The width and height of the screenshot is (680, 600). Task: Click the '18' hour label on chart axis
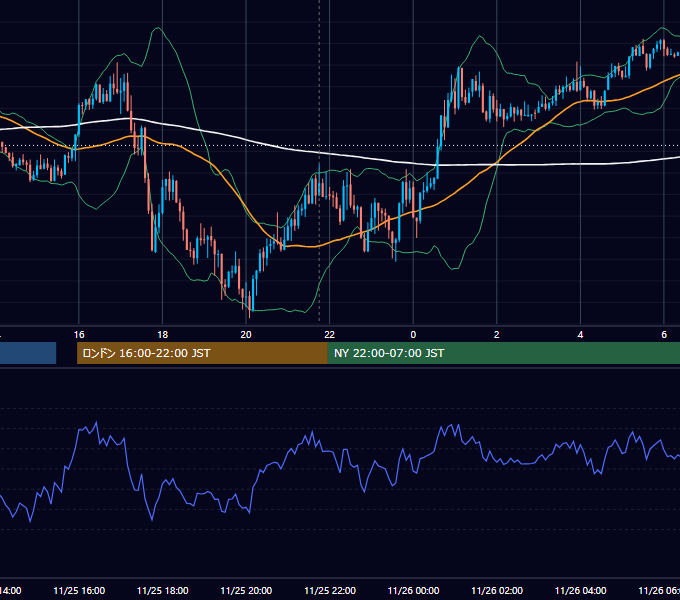[x=163, y=335]
